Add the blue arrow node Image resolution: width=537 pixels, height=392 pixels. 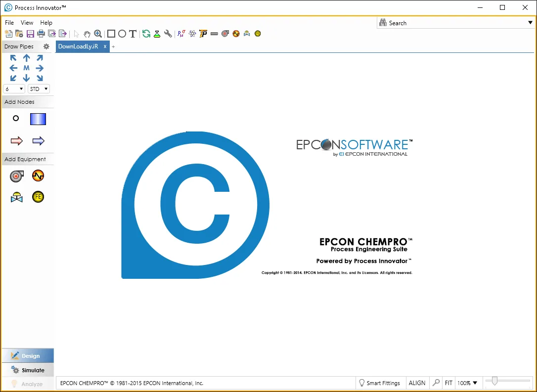[x=39, y=141]
